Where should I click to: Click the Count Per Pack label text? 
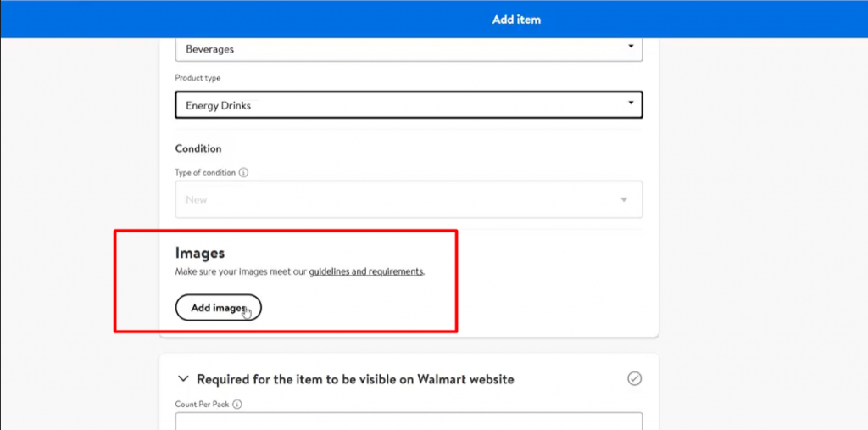[x=202, y=405]
